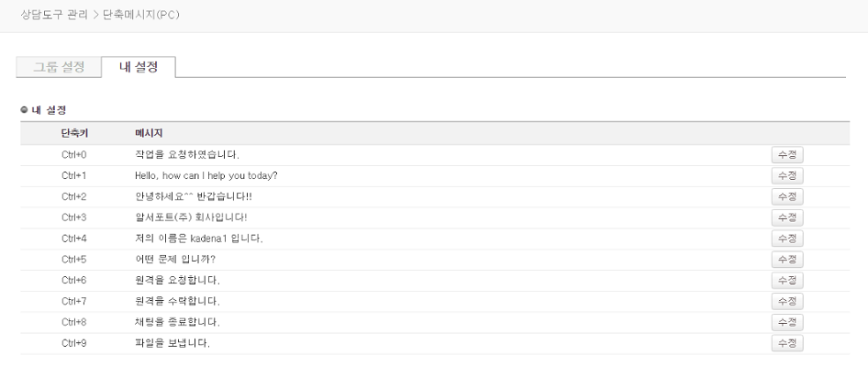Click 수정 button for Ctrl+0 shortcut
This screenshot has width=868, height=367.
787,155
